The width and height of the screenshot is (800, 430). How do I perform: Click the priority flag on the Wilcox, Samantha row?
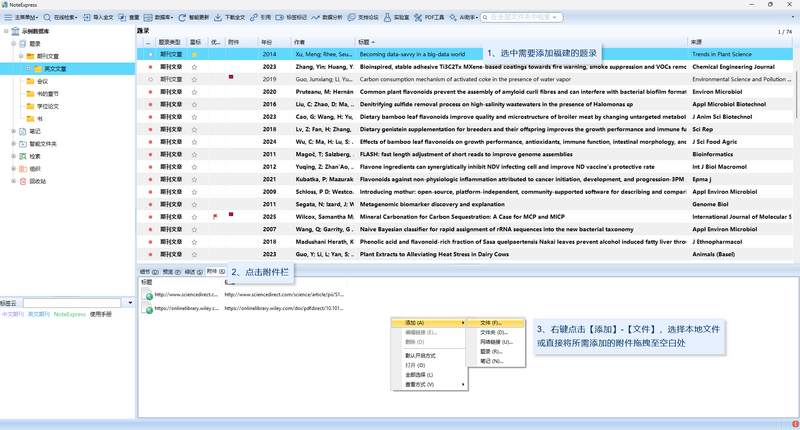(x=215, y=217)
